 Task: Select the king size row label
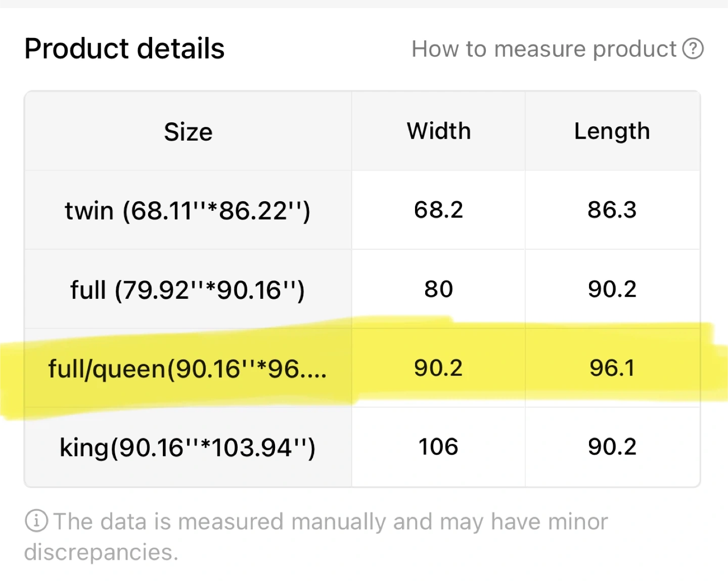pyautogui.click(x=188, y=448)
